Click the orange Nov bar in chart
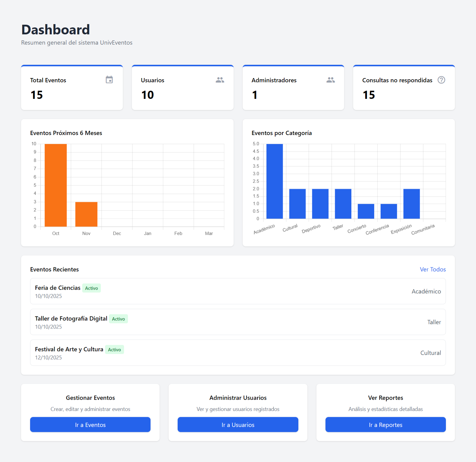The image size is (476, 462). point(86,214)
